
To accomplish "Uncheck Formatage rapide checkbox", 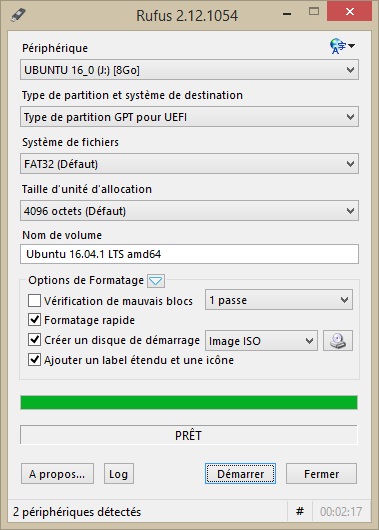I will (x=34, y=320).
